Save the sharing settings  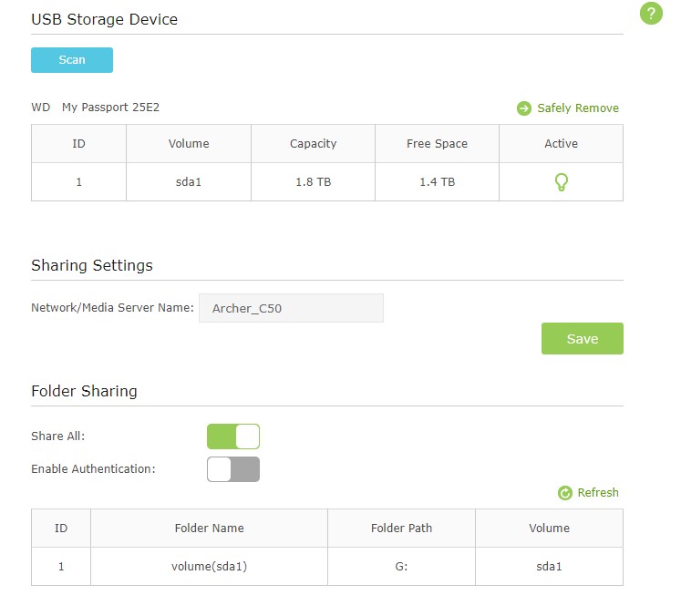pyautogui.click(x=582, y=339)
